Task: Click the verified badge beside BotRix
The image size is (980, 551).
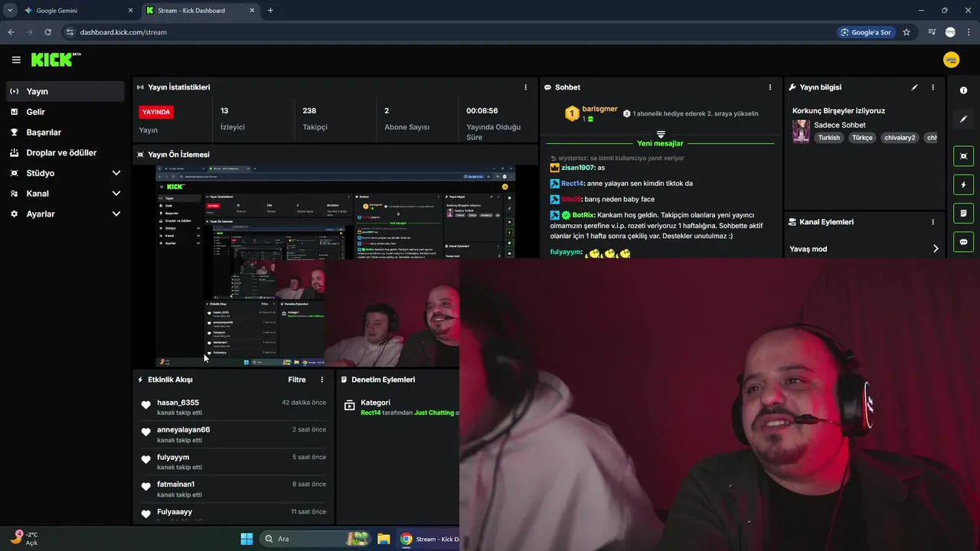Action: coord(566,215)
